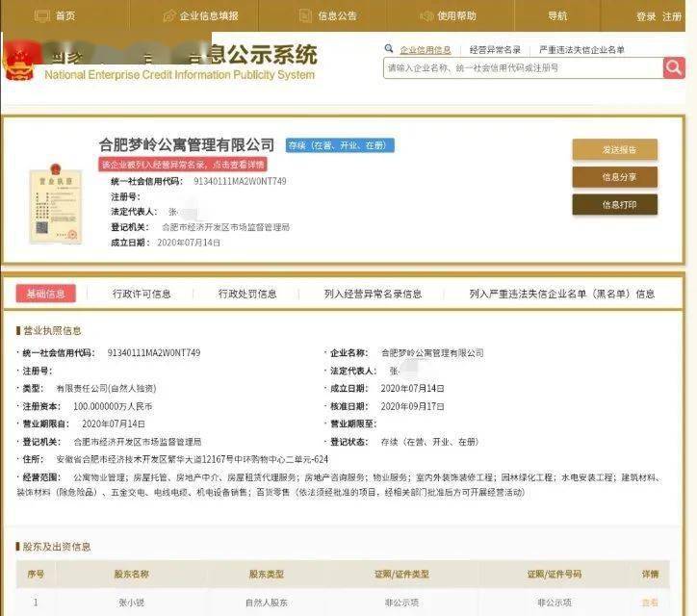697x616 pixels.
Task: Open the 首页 home menu item
Action: coord(65,16)
